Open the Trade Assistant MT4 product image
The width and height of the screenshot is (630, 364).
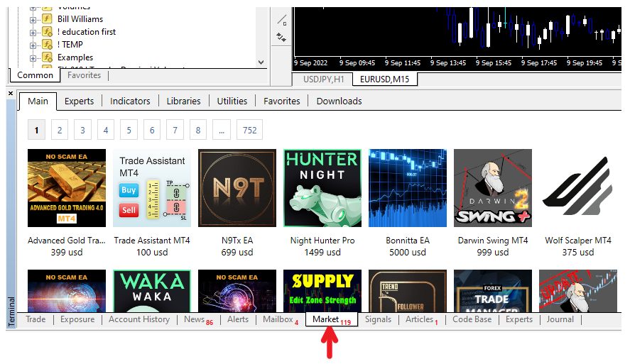tap(152, 188)
